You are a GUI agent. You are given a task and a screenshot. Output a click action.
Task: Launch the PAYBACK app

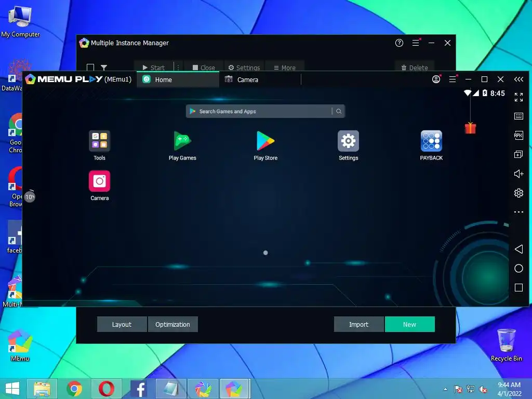[x=431, y=141]
